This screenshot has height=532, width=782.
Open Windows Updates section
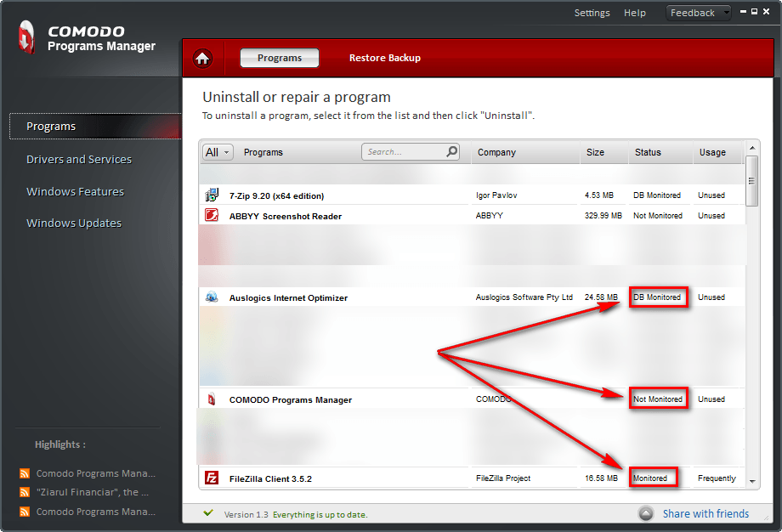74,224
